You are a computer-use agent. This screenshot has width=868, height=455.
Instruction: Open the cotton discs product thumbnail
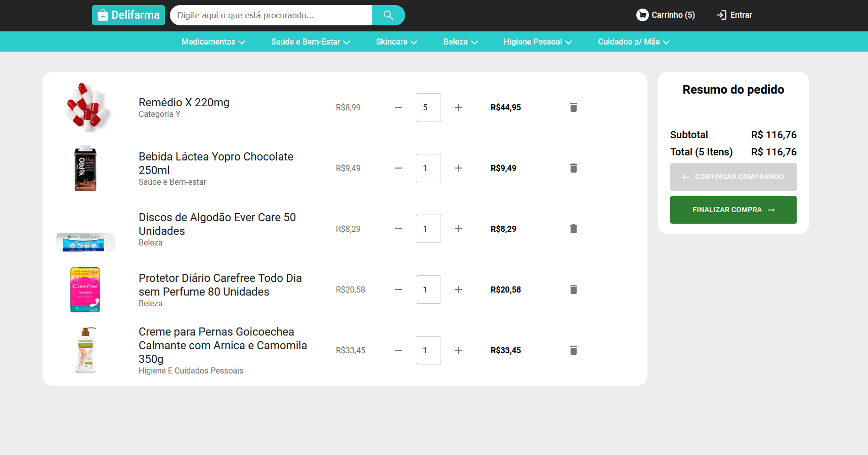coord(85,242)
